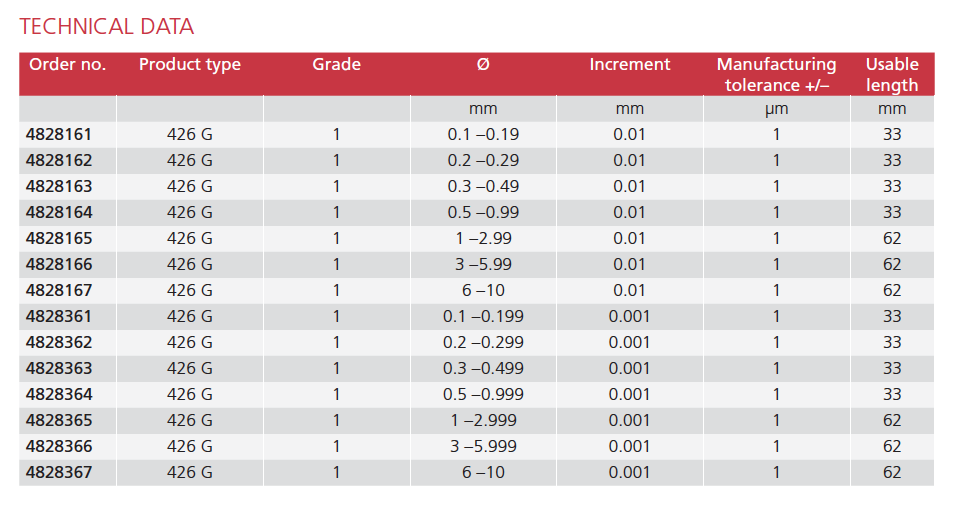Click the TECHNICAL DATA heading

[107, 27]
